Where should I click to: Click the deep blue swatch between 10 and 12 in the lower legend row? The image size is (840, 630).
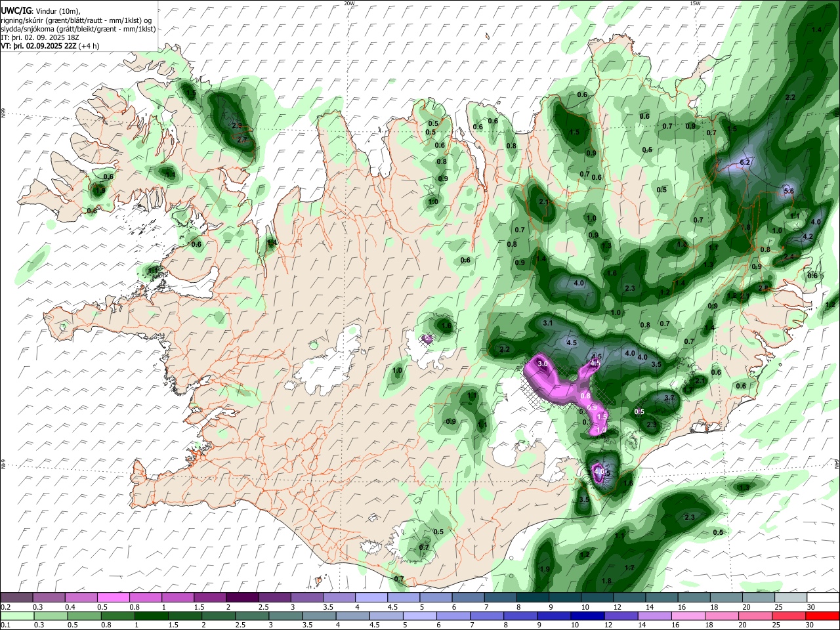[x=586, y=616]
